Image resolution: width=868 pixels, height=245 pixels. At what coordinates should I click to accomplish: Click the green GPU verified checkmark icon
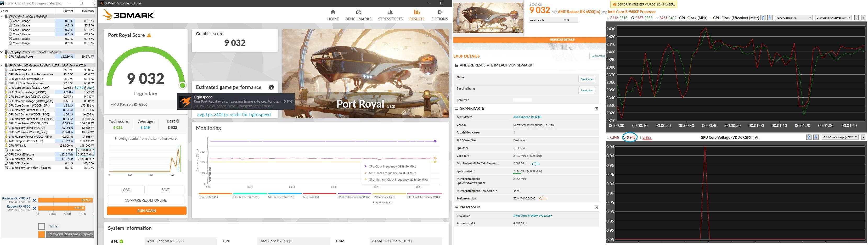[x=121, y=241]
